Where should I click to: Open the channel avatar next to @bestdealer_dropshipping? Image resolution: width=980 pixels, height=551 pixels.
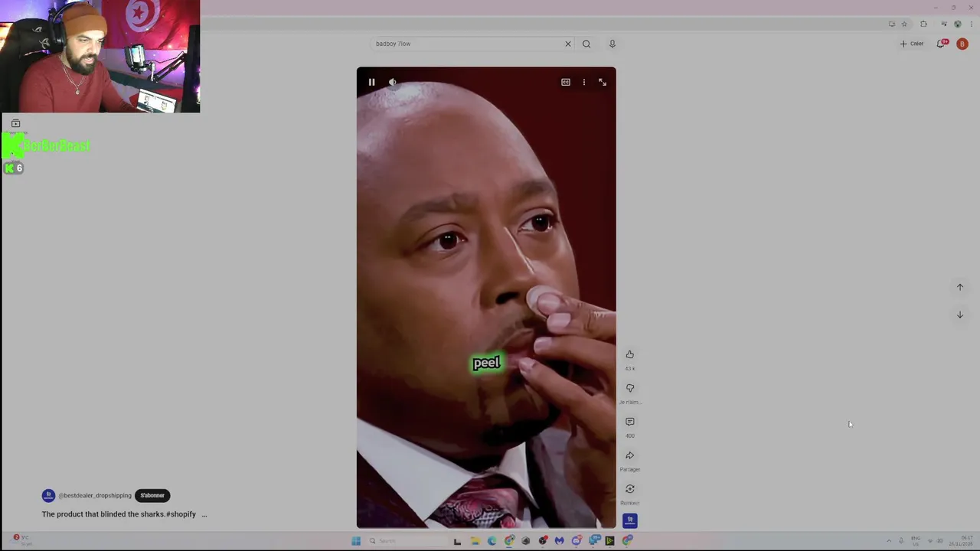click(48, 495)
